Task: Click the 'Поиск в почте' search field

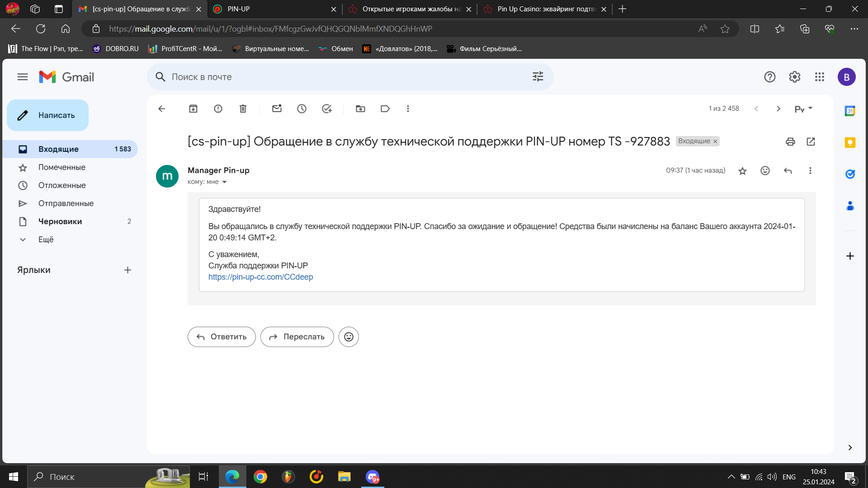Action: 350,77
